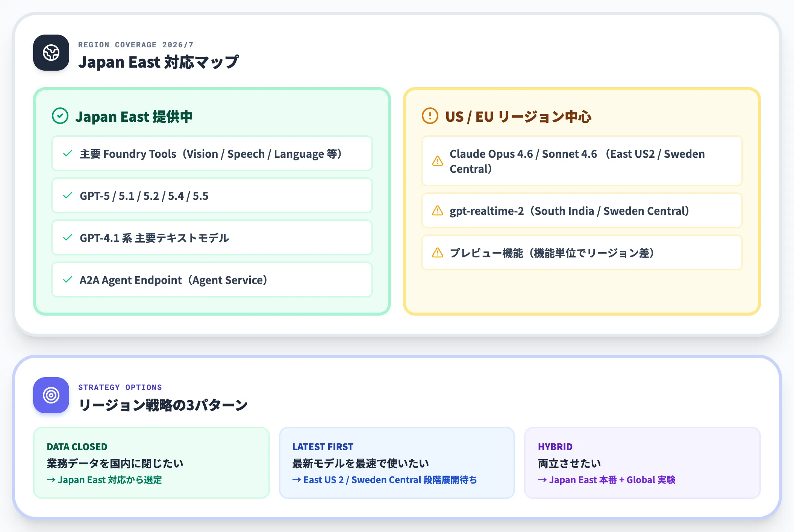
Task: Click the → Japan East 対応から選定 link
Action: pyautogui.click(x=104, y=480)
